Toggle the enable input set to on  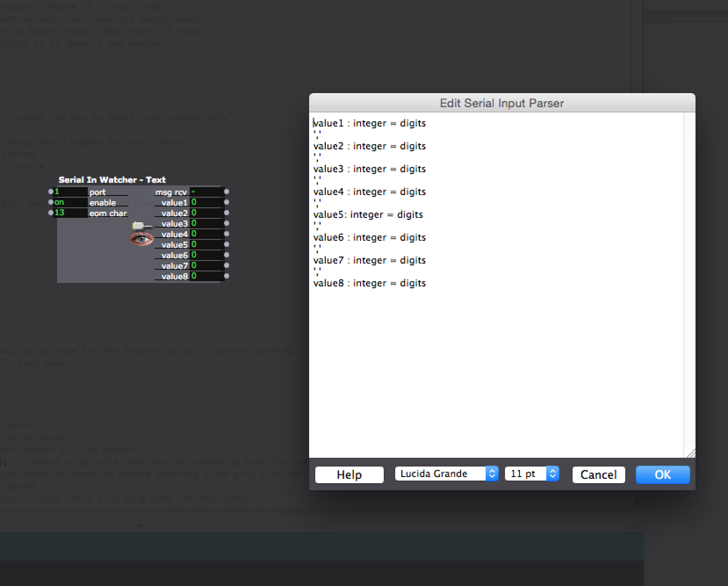[70, 203]
